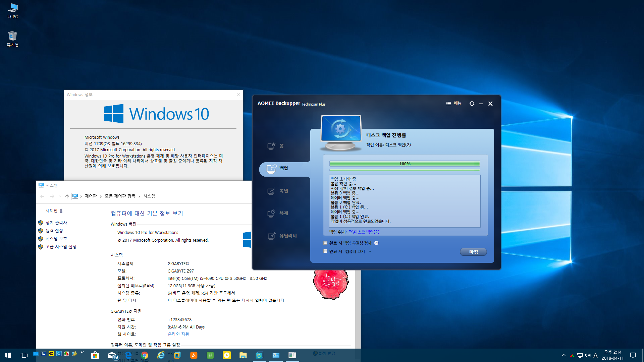This screenshot has width=644, height=362.
Task: Expand chevron after 제어판 breadcrumb
Action: pos(101,196)
